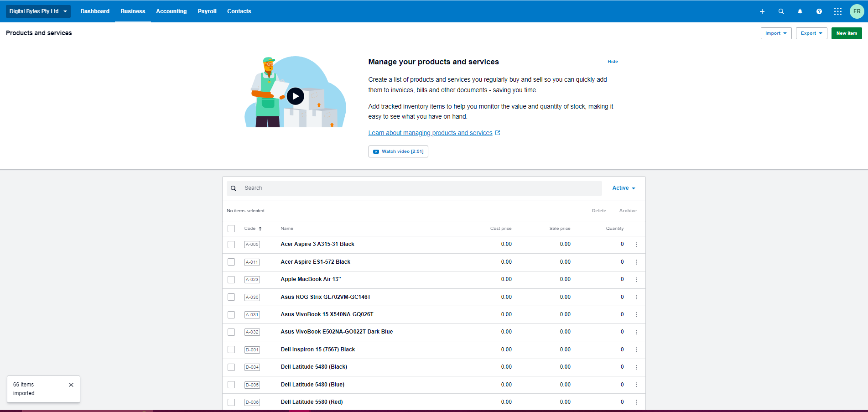Image resolution: width=868 pixels, height=412 pixels.
Task: Open the Asus ROG Strix GL702VM-GC146T item
Action: 326,297
